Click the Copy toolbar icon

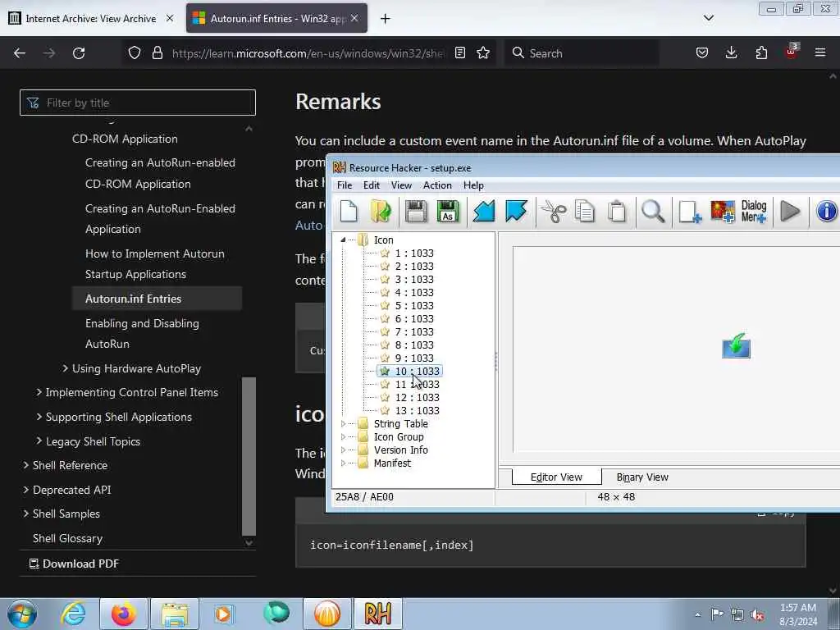pos(584,211)
